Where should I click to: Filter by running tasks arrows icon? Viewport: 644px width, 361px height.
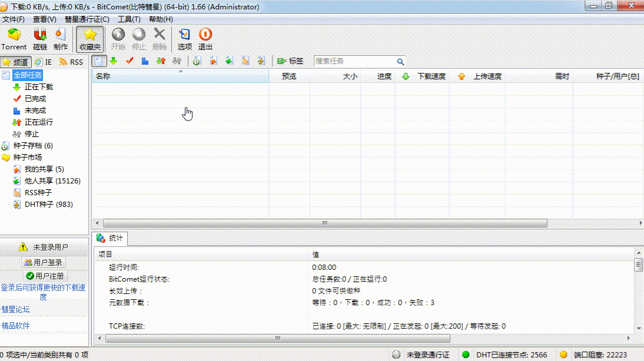(x=161, y=61)
